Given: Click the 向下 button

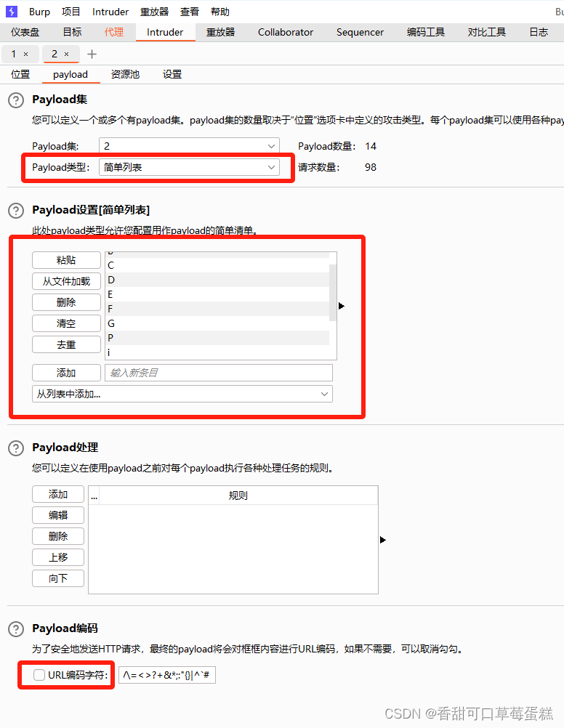Looking at the screenshot, I should click(x=58, y=578).
